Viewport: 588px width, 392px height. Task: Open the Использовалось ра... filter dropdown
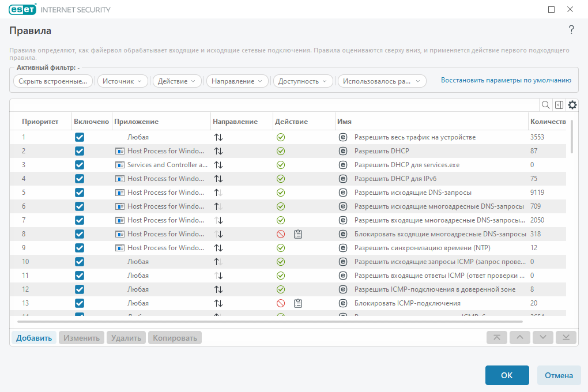[x=382, y=81]
